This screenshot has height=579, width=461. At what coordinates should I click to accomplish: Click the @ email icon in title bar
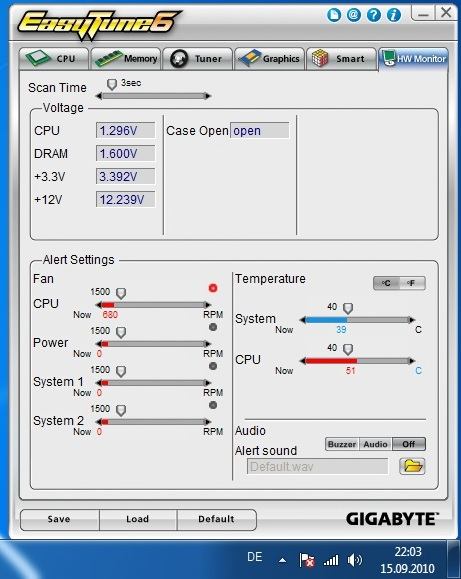pos(354,15)
